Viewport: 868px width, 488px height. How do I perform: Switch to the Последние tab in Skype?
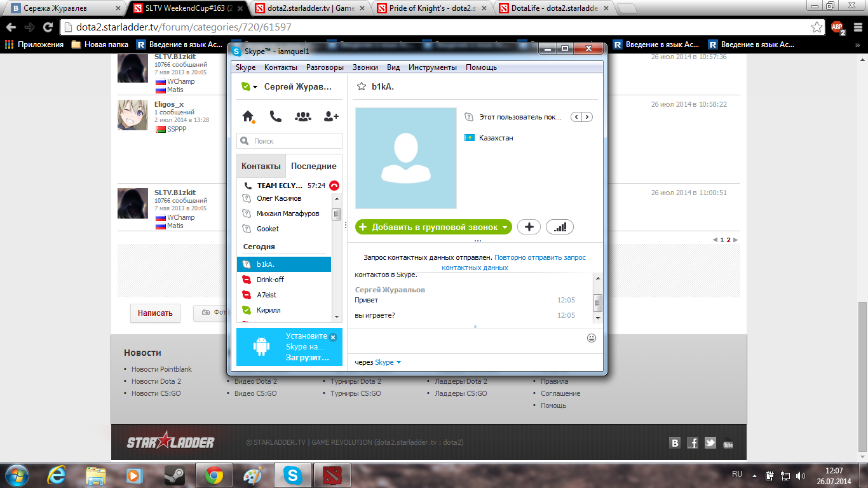pos(314,166)
